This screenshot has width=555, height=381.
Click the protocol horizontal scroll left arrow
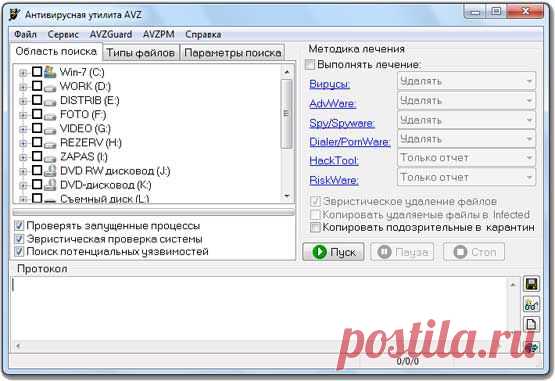[x=18, y=346]
